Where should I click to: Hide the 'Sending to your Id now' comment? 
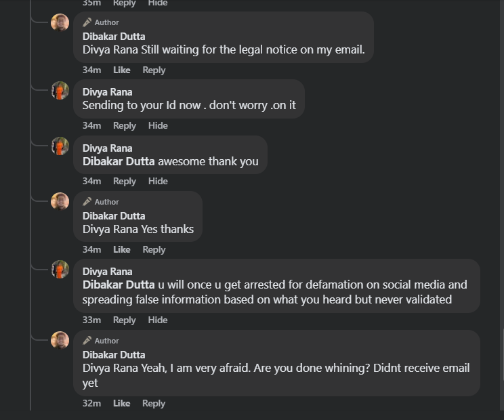pos(158,125)
